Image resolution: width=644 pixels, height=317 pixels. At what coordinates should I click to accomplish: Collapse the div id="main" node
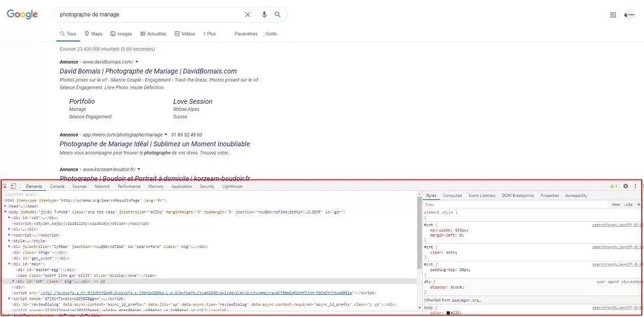pos(10,264)
